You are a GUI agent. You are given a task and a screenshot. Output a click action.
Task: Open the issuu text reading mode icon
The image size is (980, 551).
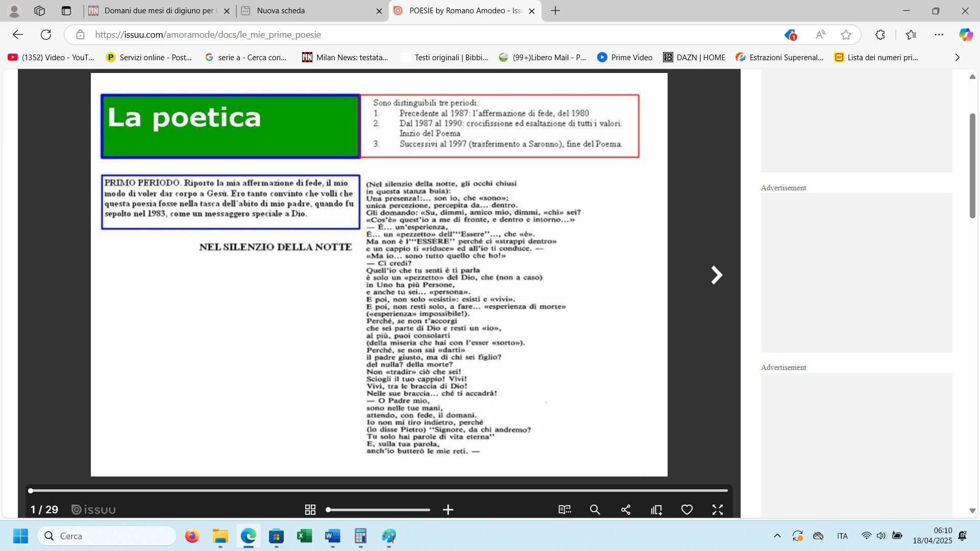[x=565, y=510]
